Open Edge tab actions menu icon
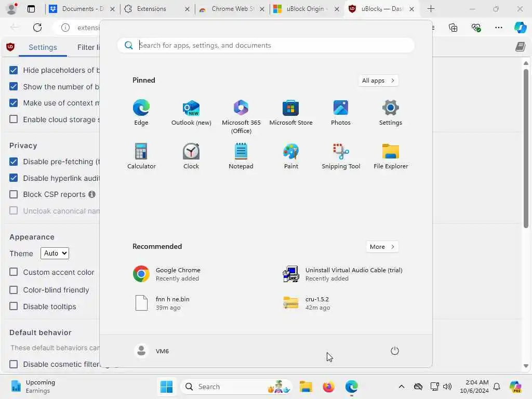The width and height of the screenshot is (532, 399). pyautogui.click(x=31, y=9)
